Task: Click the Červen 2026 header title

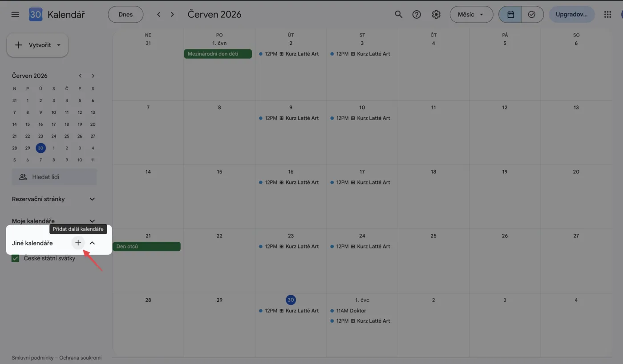Action: click(214, 14)
